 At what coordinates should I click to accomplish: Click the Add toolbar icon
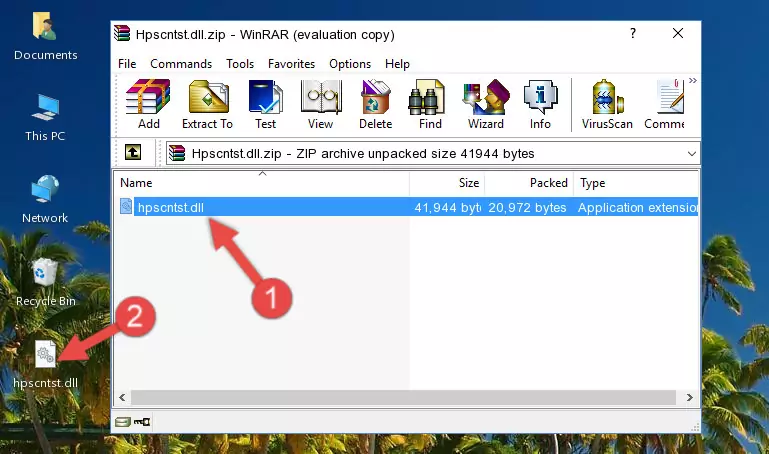[148, 104]
